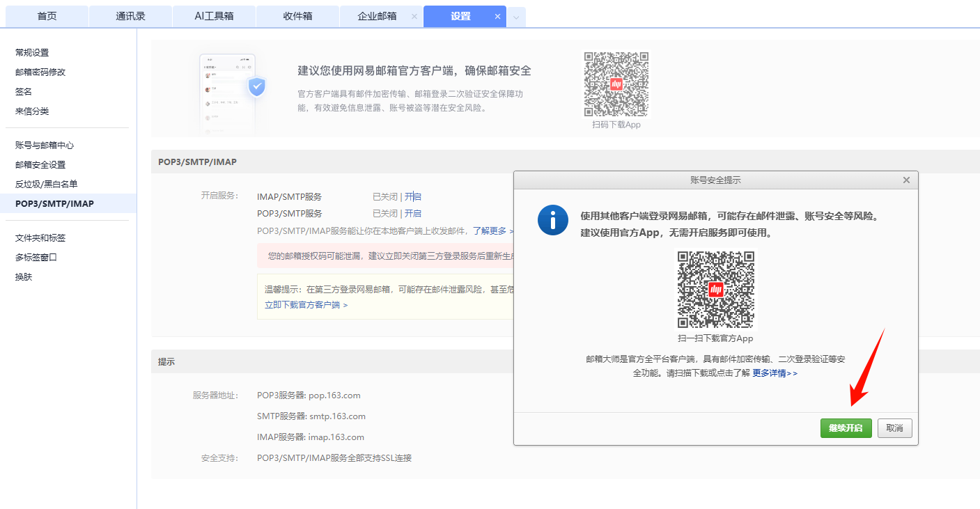Open 文件夹和标签 in the sidebar
Image resolution: width=980 pixels, height=509 pixels.
pyautogui.click(x=40, y=237)
